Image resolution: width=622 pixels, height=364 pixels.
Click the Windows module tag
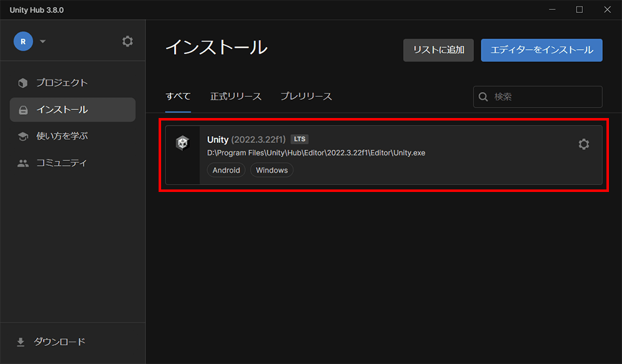[272, 170]
